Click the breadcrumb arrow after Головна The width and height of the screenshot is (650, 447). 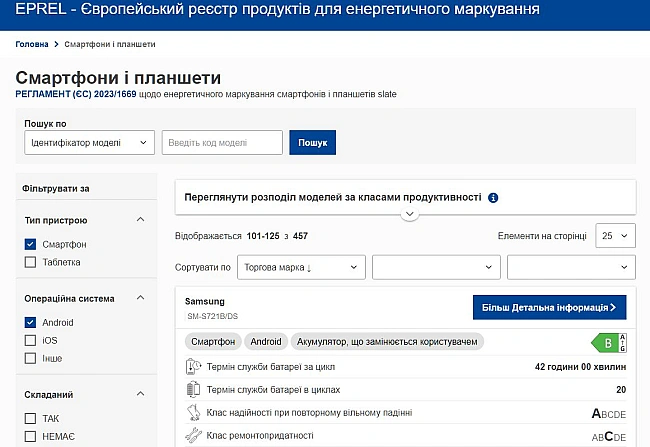[56, 44]
